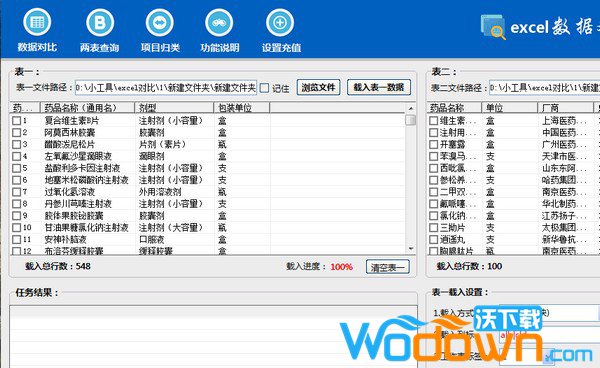The width and height of the screenshot is (600, 368).
Task: Click the 太极集团 manufacturer cell
Action: [x=564, y=228]
